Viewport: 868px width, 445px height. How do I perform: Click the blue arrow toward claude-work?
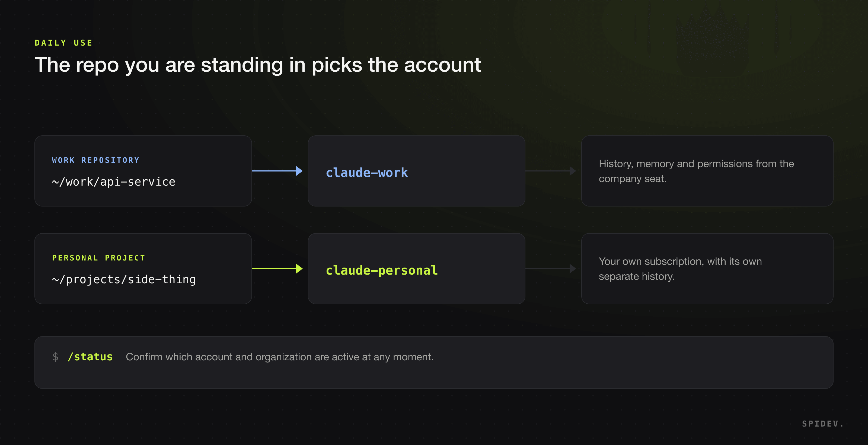pyautogui.click(x=277, y=171)
